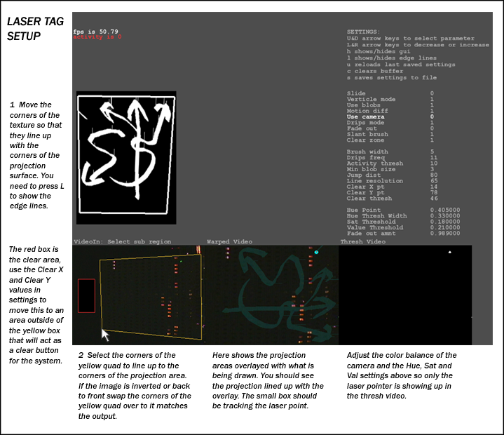
Task: Select the Slant brush setting
Action: point(390,134)
